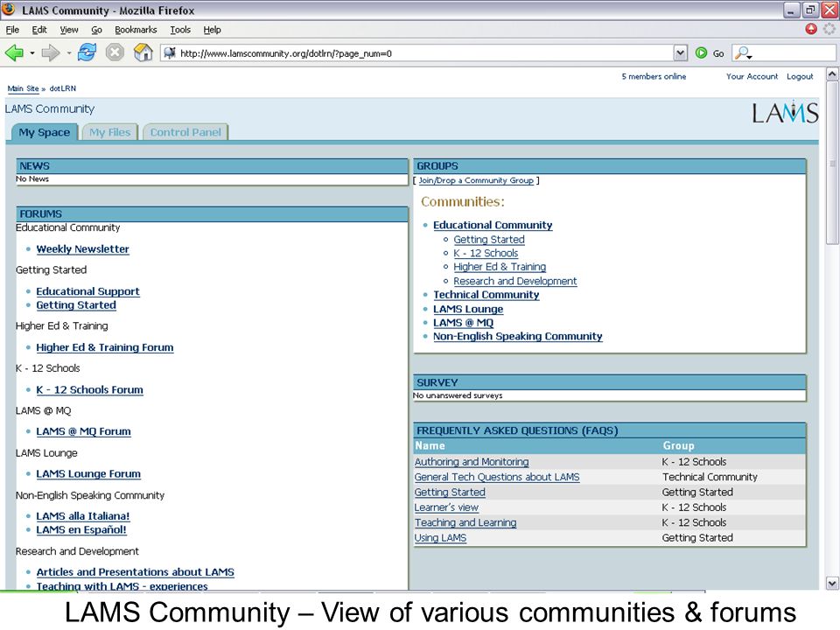Open LAMS en Español! forum

tap(81, 530)
